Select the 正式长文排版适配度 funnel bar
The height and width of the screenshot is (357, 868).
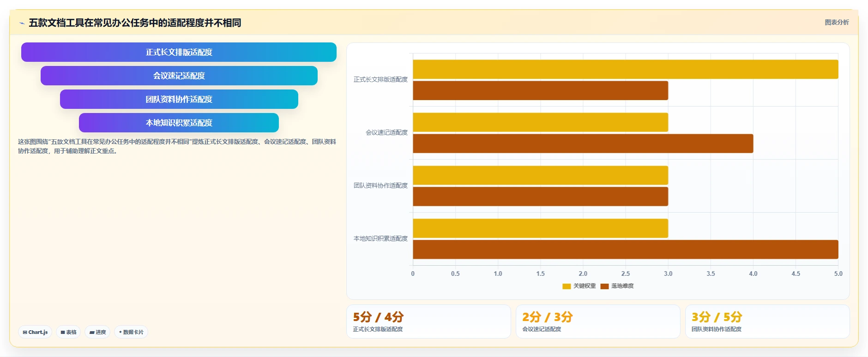(179, 52)
